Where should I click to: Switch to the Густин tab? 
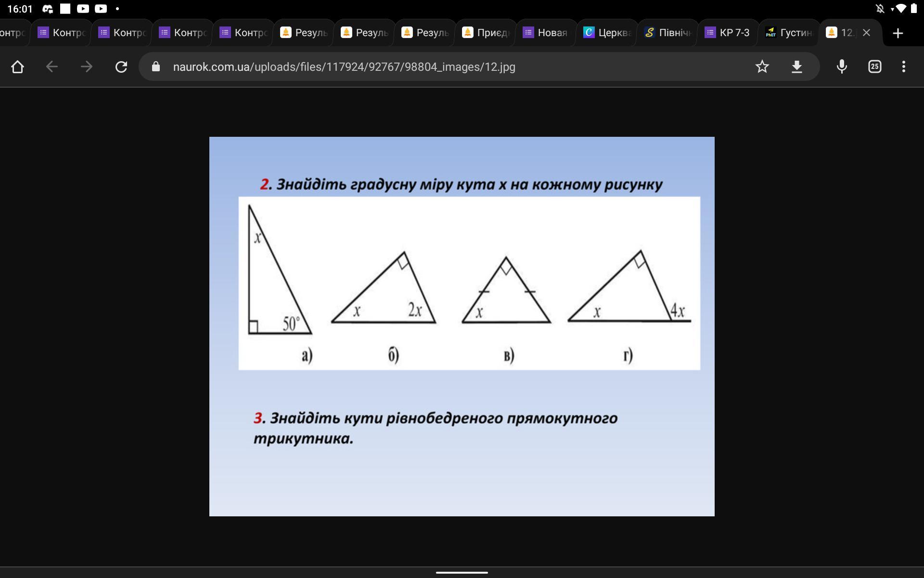point(788,33)
